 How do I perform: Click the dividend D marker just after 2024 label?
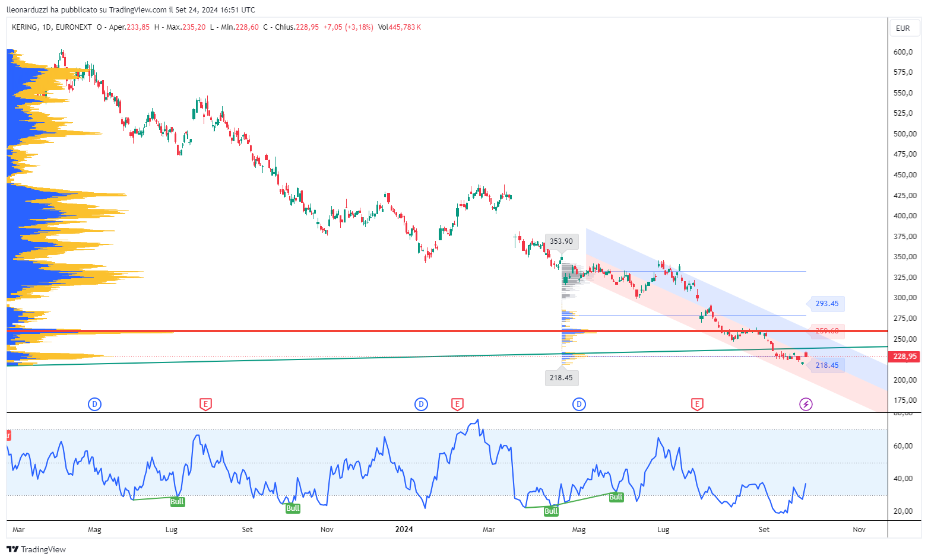(421, 405)
